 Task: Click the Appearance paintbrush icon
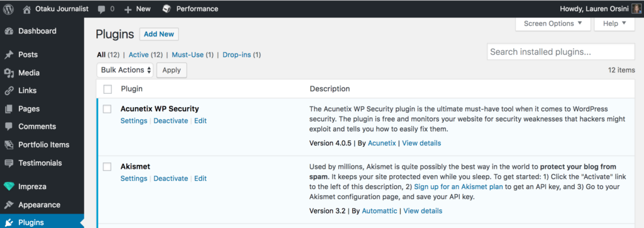[x=9, y=205]
